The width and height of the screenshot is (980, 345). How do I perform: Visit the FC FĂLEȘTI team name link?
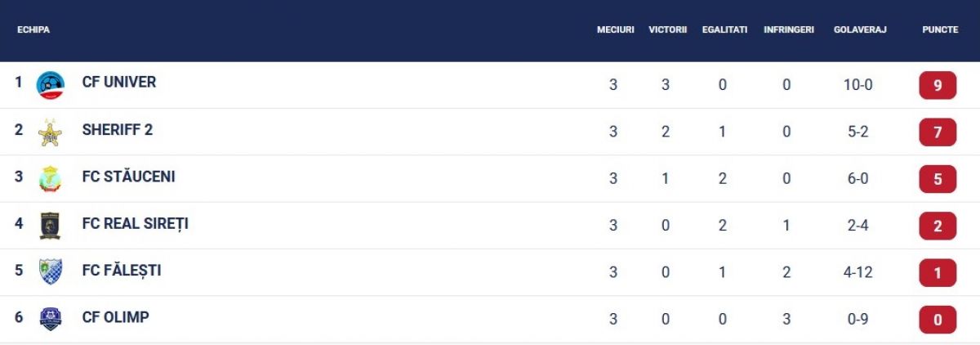tap(122, 270)
